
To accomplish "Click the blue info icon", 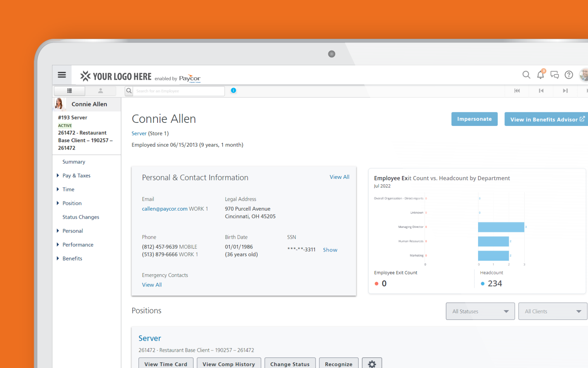I will pyautogui.click(x=233, y=91).
